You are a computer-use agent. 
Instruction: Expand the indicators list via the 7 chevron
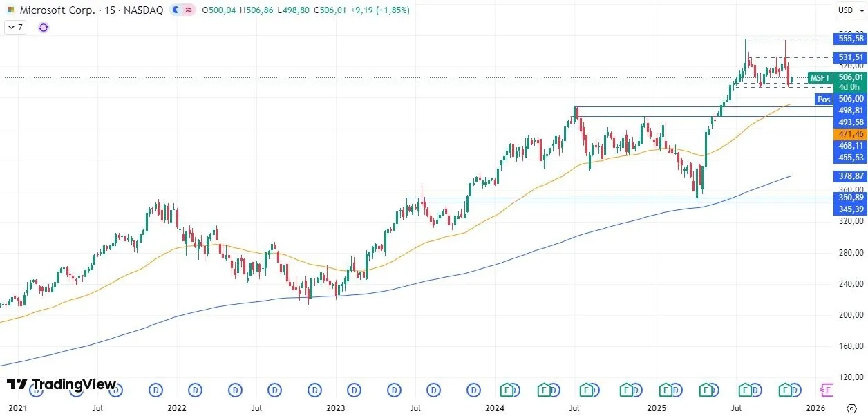click(14, 27)
